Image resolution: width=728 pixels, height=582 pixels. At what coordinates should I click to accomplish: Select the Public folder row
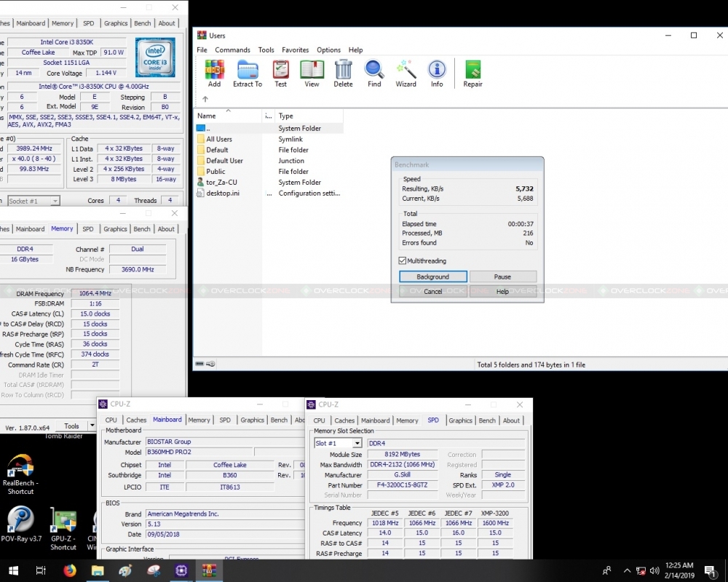[x=215, y=172]
